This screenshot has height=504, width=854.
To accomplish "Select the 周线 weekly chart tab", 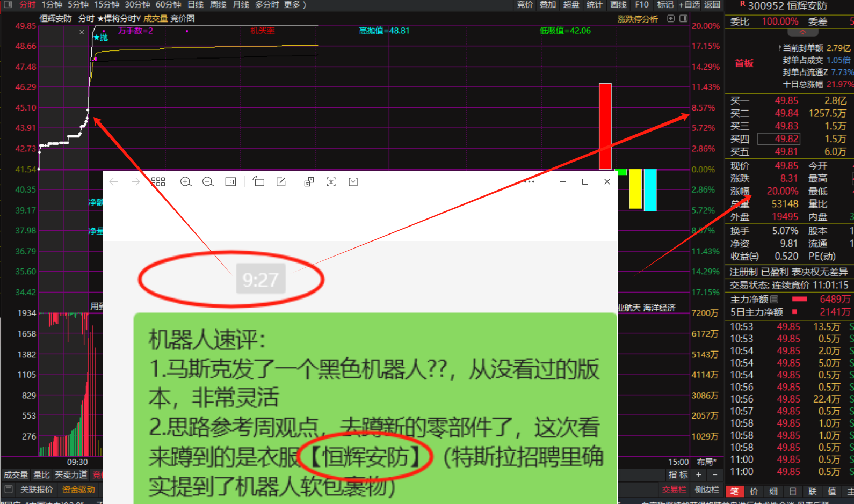I will point(218,4).
